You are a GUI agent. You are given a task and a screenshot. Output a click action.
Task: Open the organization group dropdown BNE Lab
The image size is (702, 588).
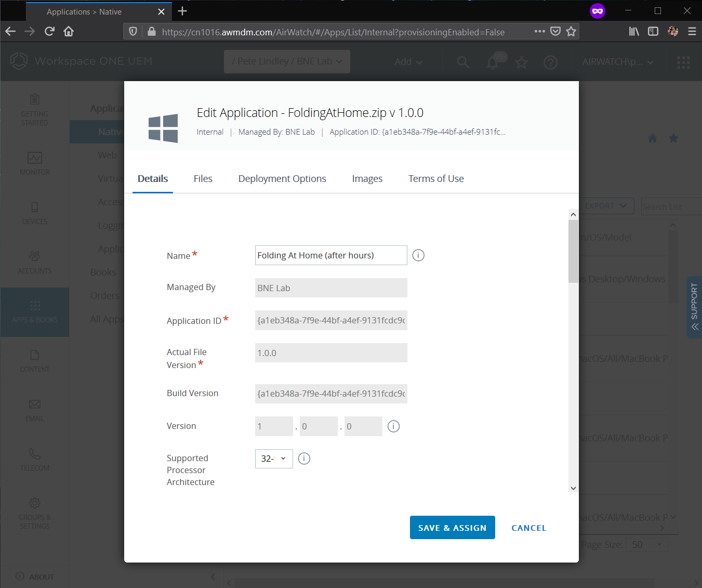click(287, 61)
